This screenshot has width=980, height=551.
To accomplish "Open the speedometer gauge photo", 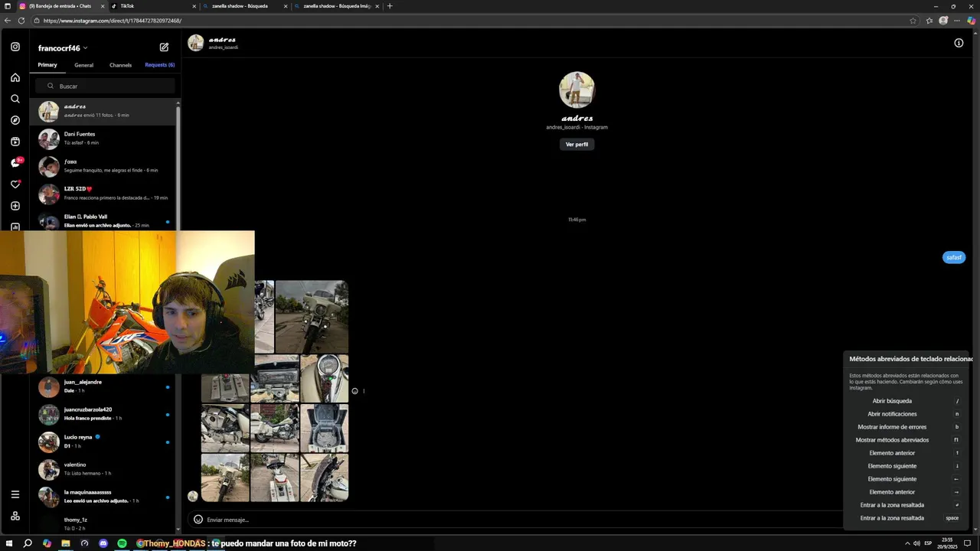I will [x=324, y=378].
